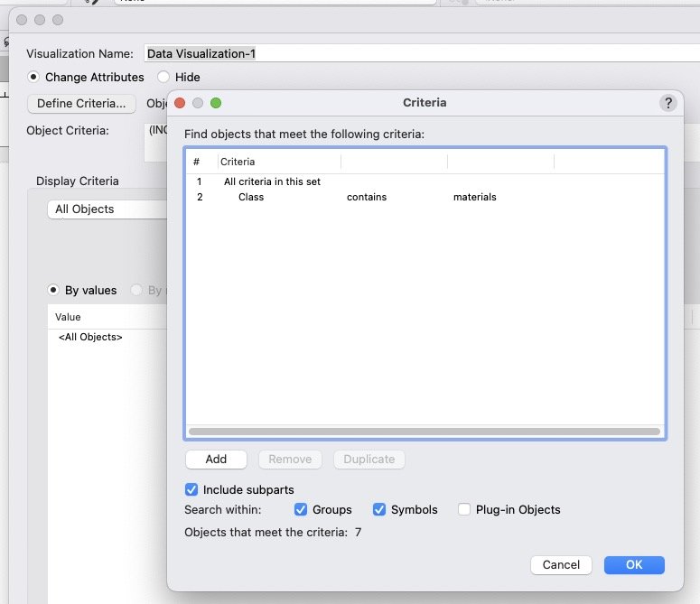
Task: Uncheck the Include subparts checkbox
Action: coord(191,489)
